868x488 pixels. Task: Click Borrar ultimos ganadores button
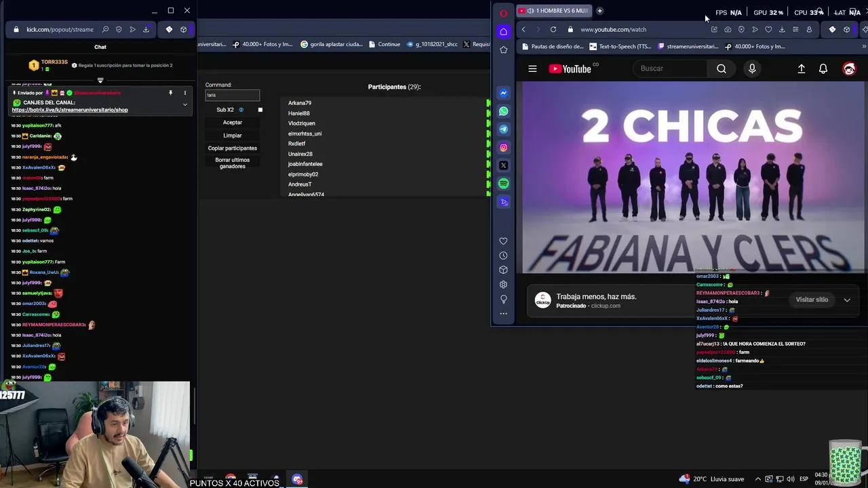click(x=233, y=163)
